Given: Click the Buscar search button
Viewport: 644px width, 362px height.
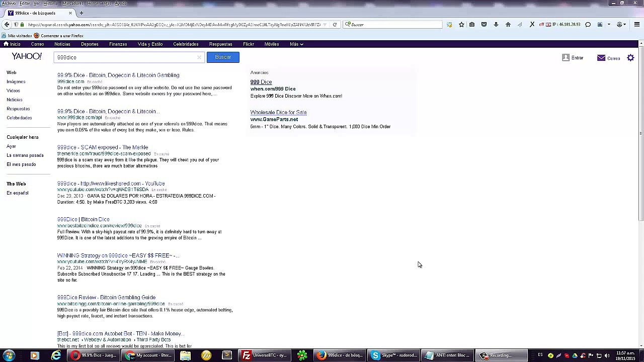Looking at the screenshot, I should click(223, 57).
